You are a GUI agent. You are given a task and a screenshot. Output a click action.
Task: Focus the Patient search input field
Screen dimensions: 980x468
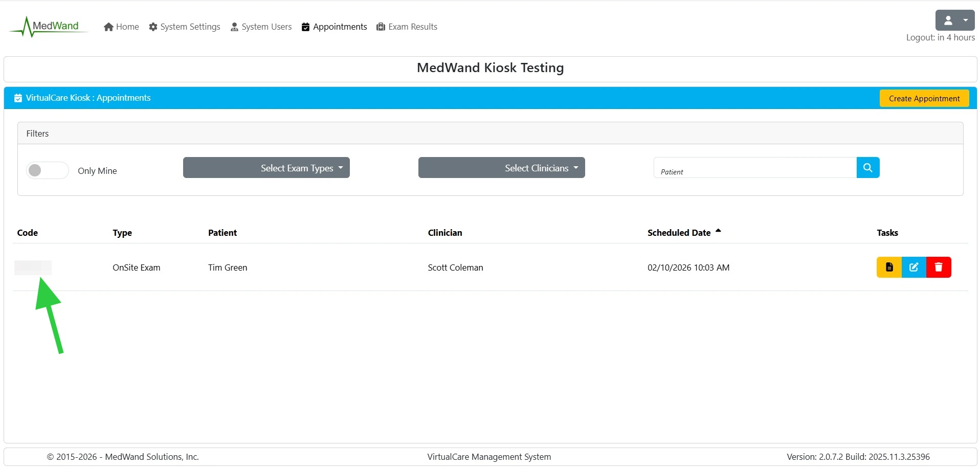pos(755,167)
